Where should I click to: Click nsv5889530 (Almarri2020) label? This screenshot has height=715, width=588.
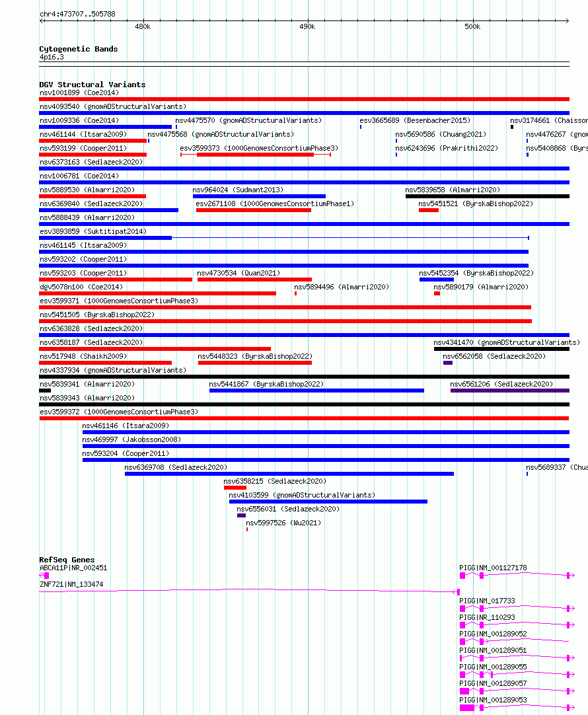[x=87, y=190]
